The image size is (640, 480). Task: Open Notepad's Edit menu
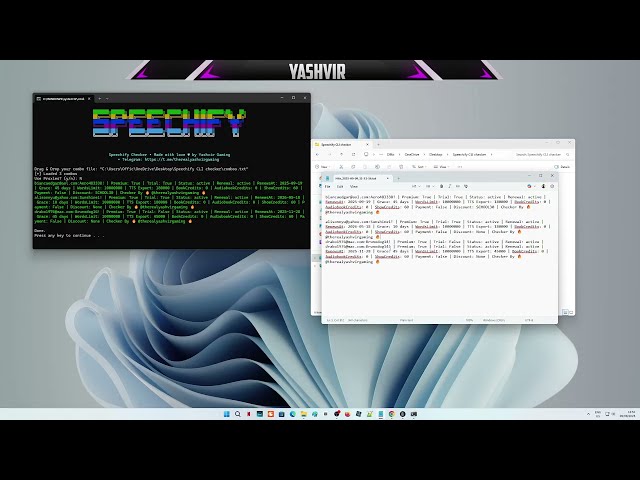coord(340,187)
